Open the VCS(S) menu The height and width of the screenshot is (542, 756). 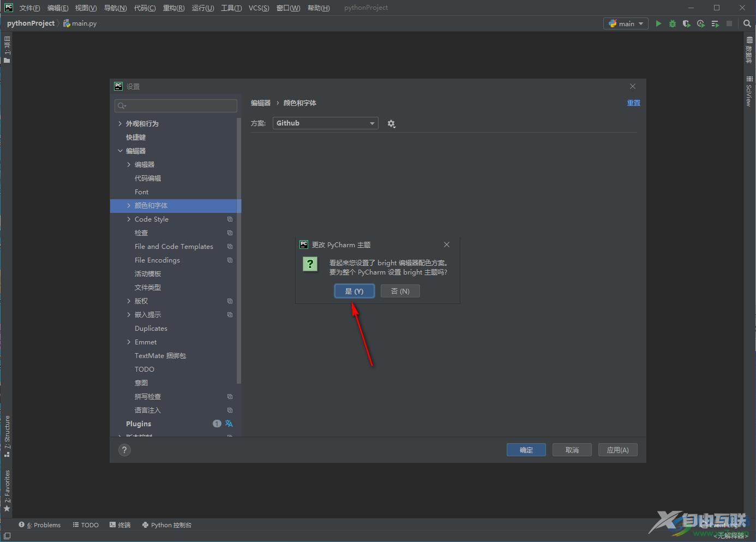pos(259,8)
